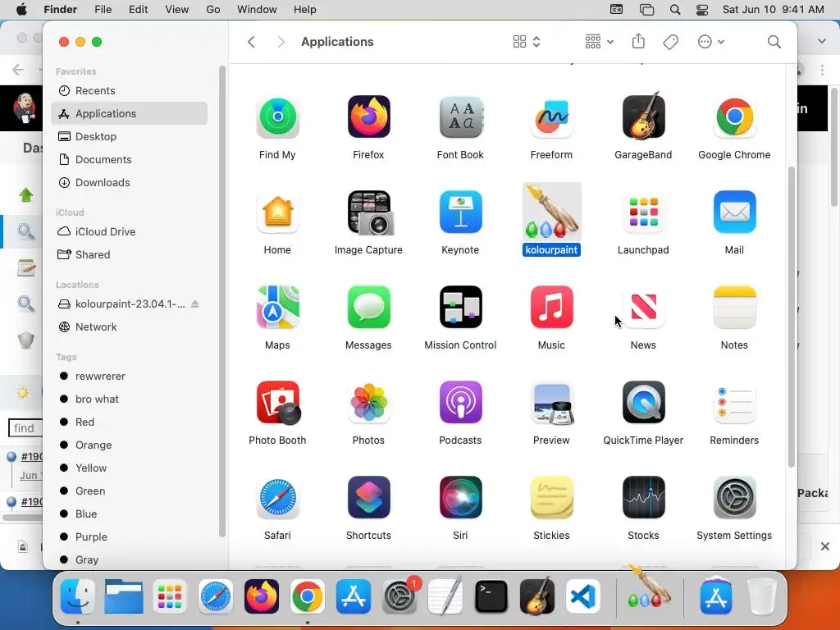Open the More actions ellipsis dropdown
This screenshot has height=630, width=840.
point(711,42)
